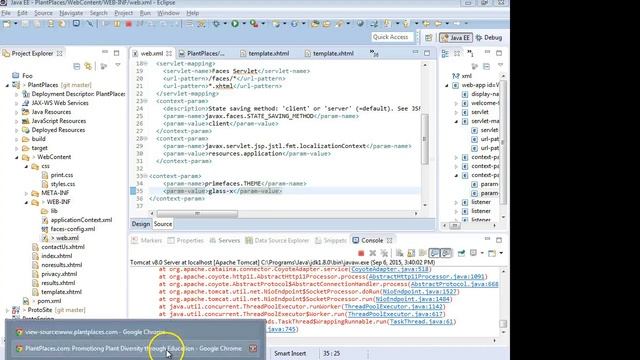The height and width of the screenshot is (360, 640).
Task: Select pom.xml in Project Explorer
Action: (x=49, y=301)
